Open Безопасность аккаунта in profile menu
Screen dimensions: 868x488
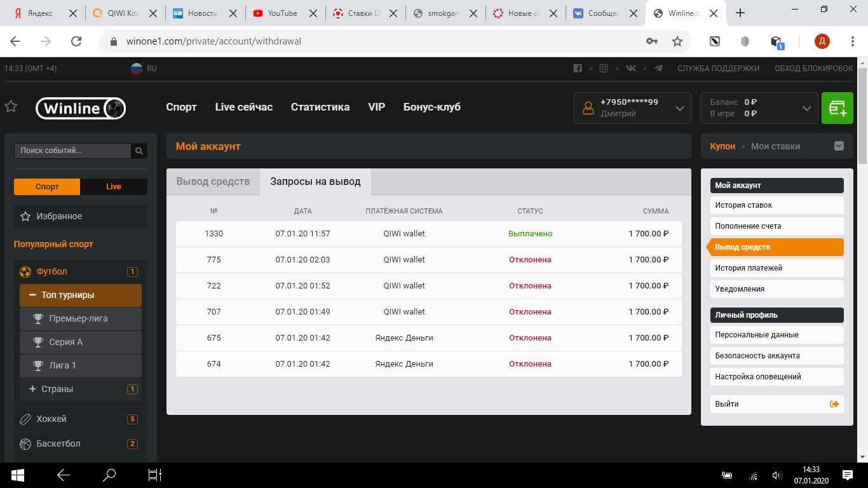pos(776,356)
